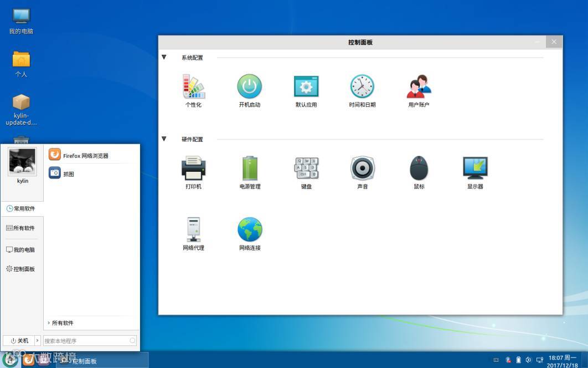Select 常用软件 tab in start menu
This screenshot has width=588, height=368.
(22, 208)
